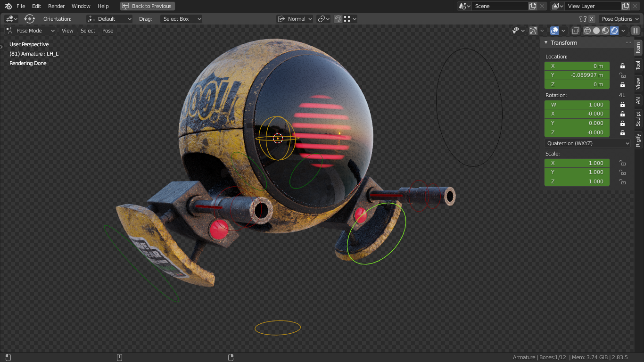The height and width of the screenshot is (362, 644).
Task: Toggle proportional editing in the header
Action: pos(322,19)
